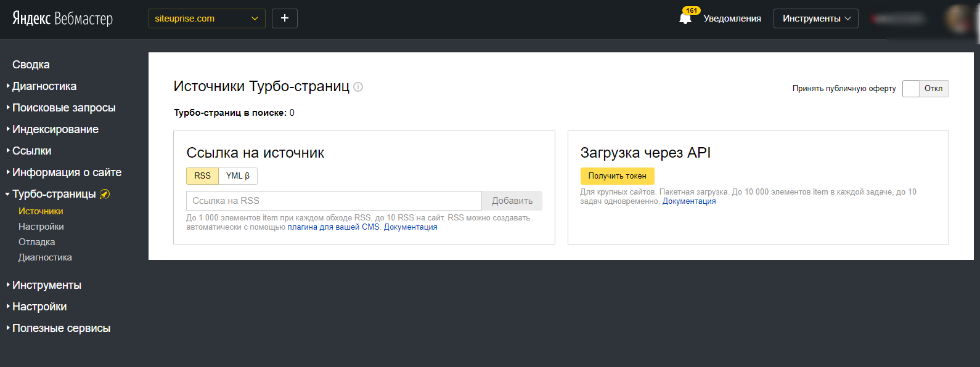Expand Полезные сервисы section
Image resolution: width=980 pixels, height=367 pixels.
click(x=61, y=328)
